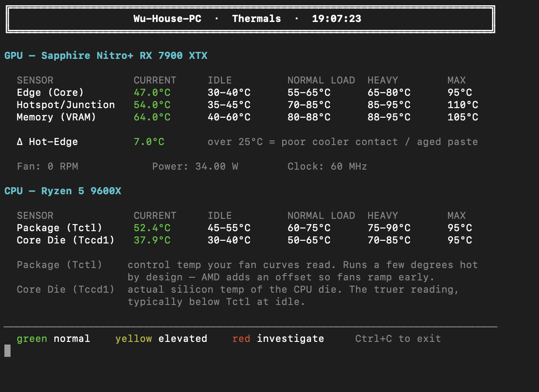Click the 'Power: 34.00 W' readout
Viewport: 539px width, 392px height.
195,166
